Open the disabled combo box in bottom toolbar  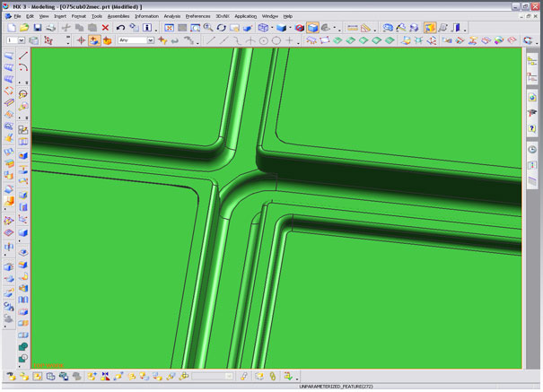click(x=213, y=376)
